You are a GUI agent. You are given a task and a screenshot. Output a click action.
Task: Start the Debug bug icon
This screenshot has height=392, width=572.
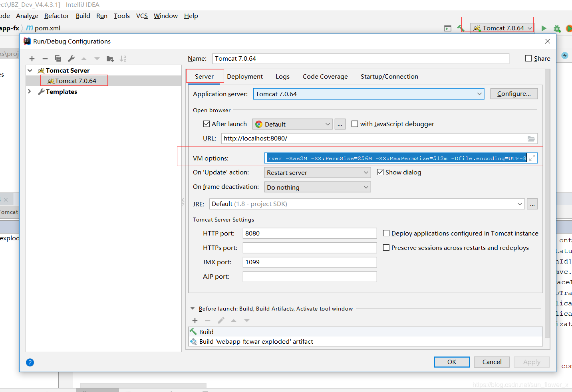557,28
